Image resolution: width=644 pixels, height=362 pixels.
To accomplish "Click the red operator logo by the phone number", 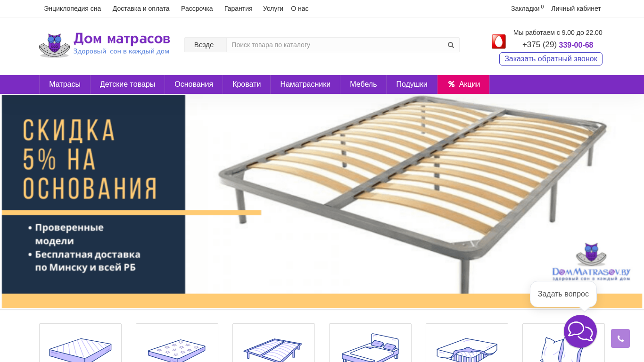I will [x=499, y=41].
